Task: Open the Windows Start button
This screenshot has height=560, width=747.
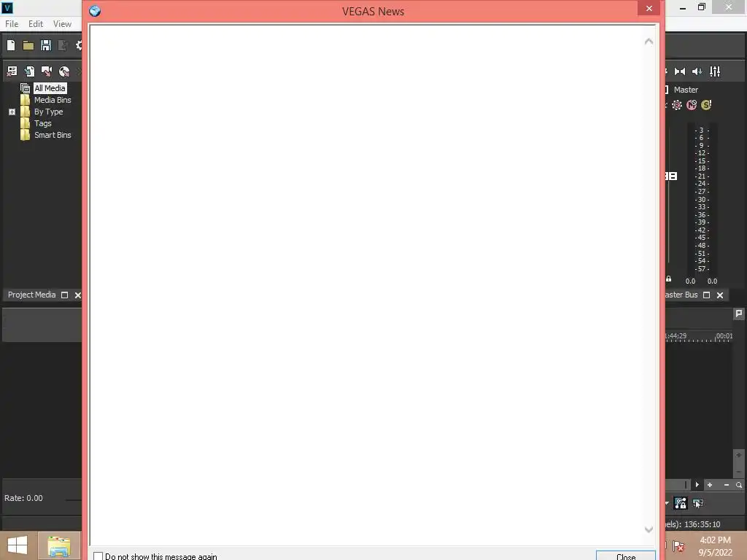Action: pyautogui.click(x=18, y=545)
